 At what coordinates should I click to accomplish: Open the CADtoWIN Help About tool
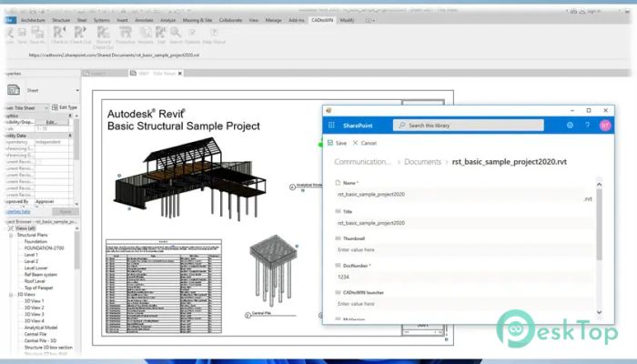214,32
